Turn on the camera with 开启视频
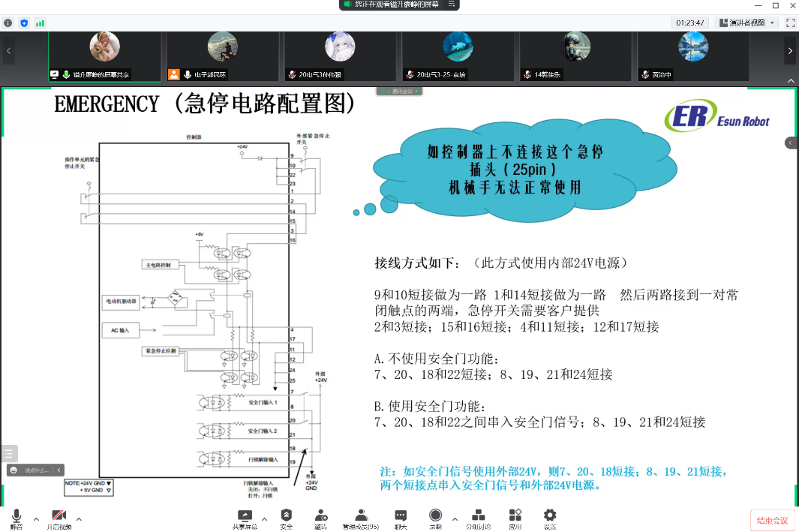 click(x=59, y=518)
